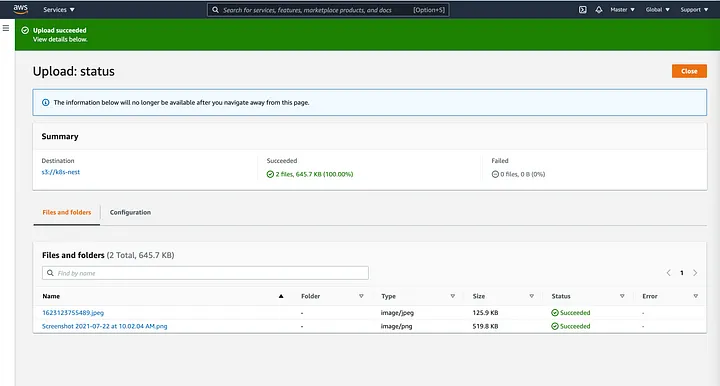The height and width of the screenshot is (386, 720).
Task: Sort by Error column arrow
Action: (x=696, y=296)
